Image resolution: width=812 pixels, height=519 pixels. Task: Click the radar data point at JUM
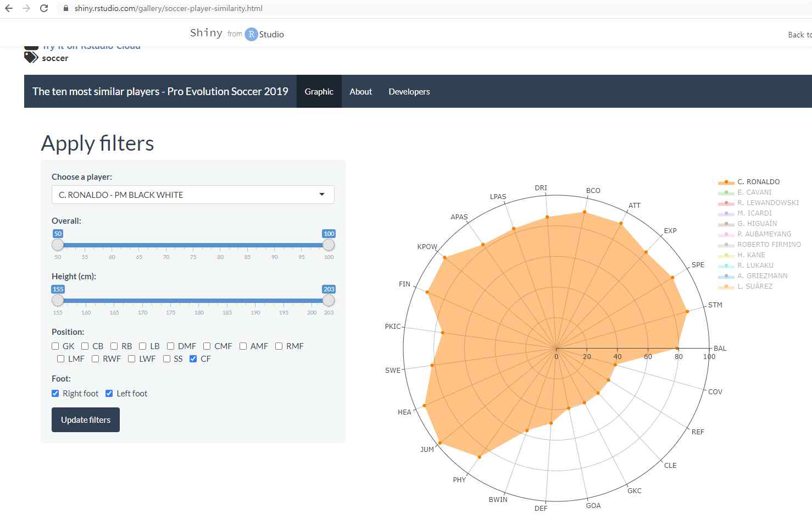click(440, 443)
